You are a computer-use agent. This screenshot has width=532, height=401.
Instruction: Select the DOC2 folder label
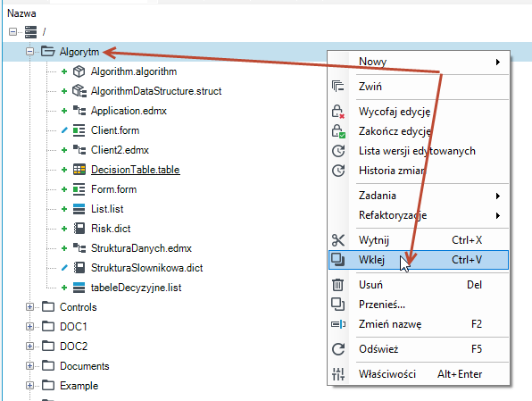click(73, 347)
